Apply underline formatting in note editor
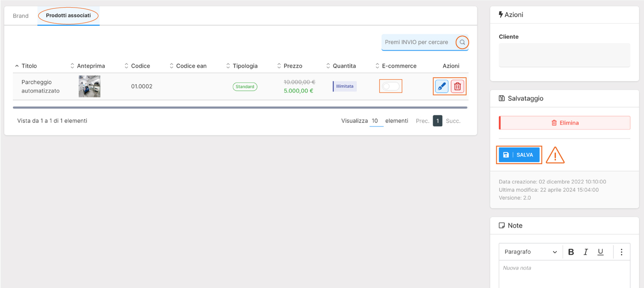The image size is (644, 288). click(600, 252)
